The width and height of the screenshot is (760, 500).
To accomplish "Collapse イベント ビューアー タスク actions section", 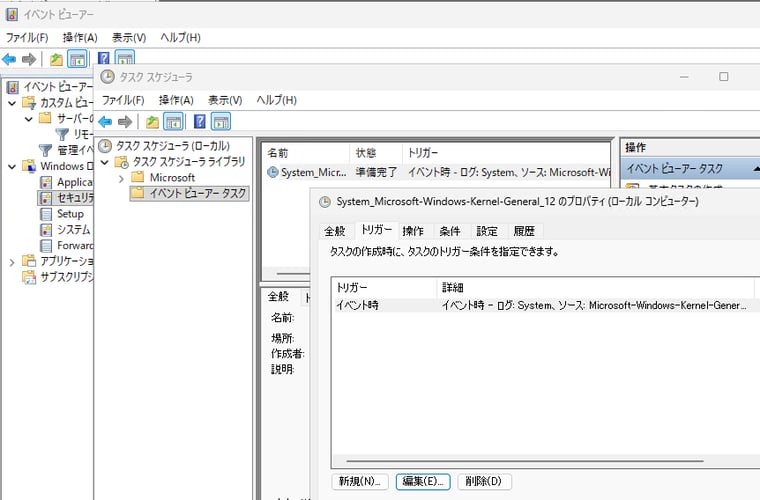I will tap(757, 169).
